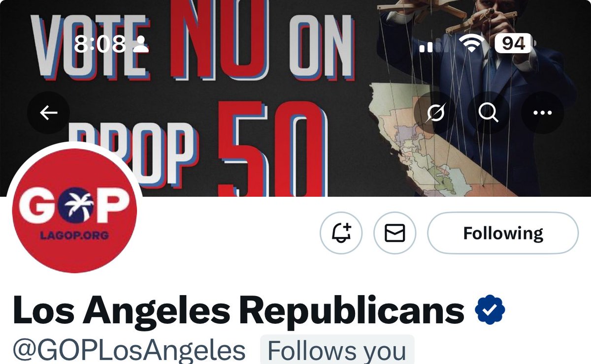Tap the Follows you label

pyautogui.click(x=337, y=351)
